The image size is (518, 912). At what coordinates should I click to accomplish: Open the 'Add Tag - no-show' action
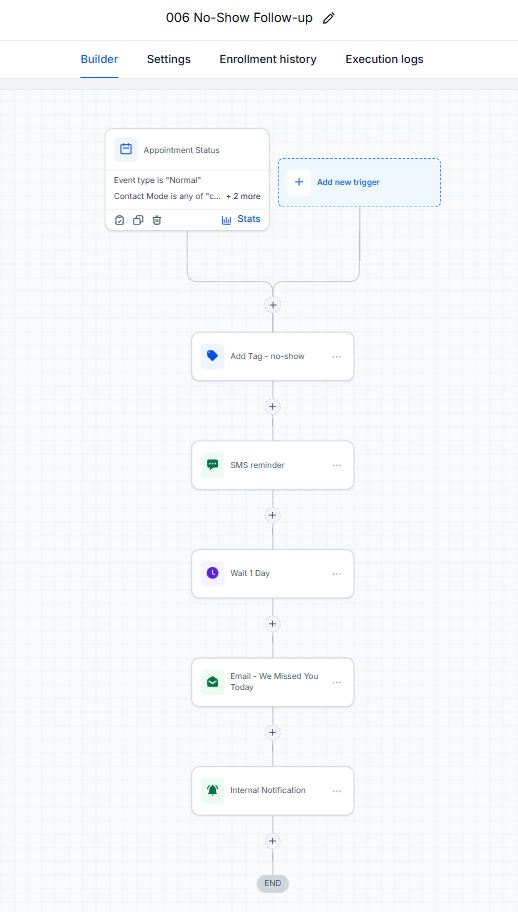(x=273, y=357)
